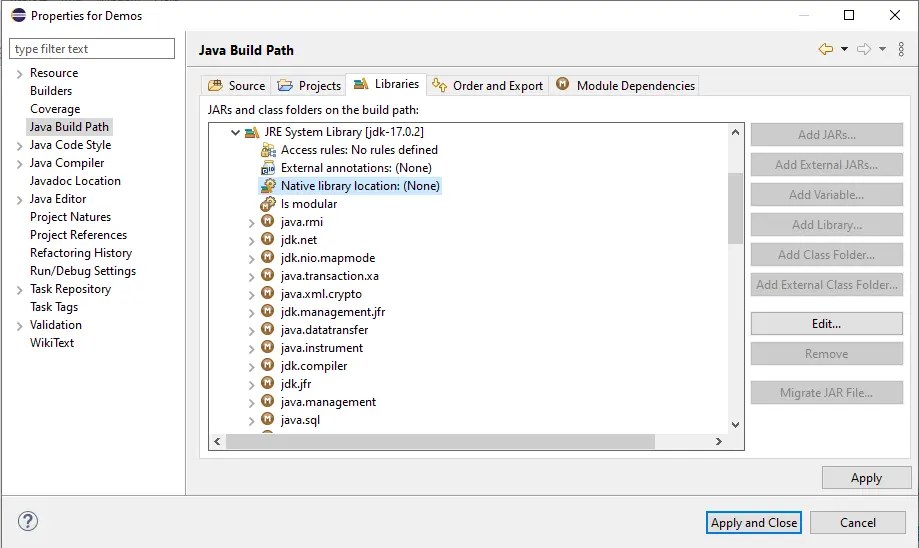Click the java.transaction.xa module icon
This screenshot has width=919, height=548.
(267, 275)
